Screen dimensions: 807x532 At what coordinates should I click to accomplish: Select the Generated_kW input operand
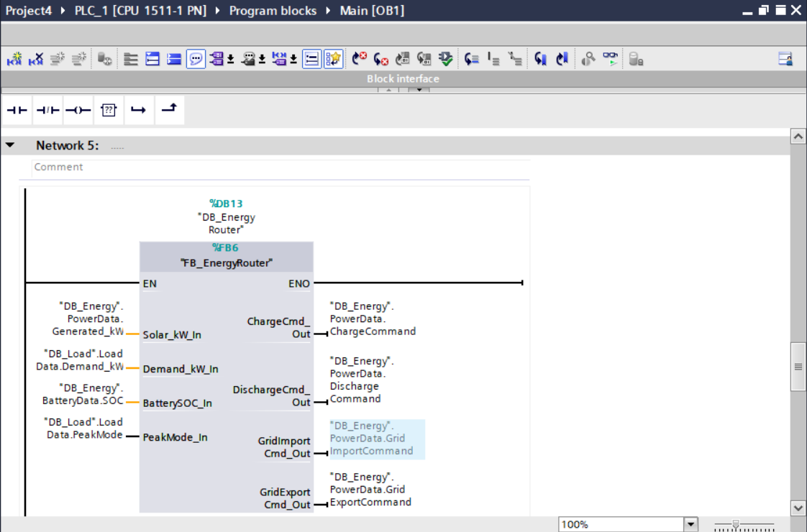[88, 319]
